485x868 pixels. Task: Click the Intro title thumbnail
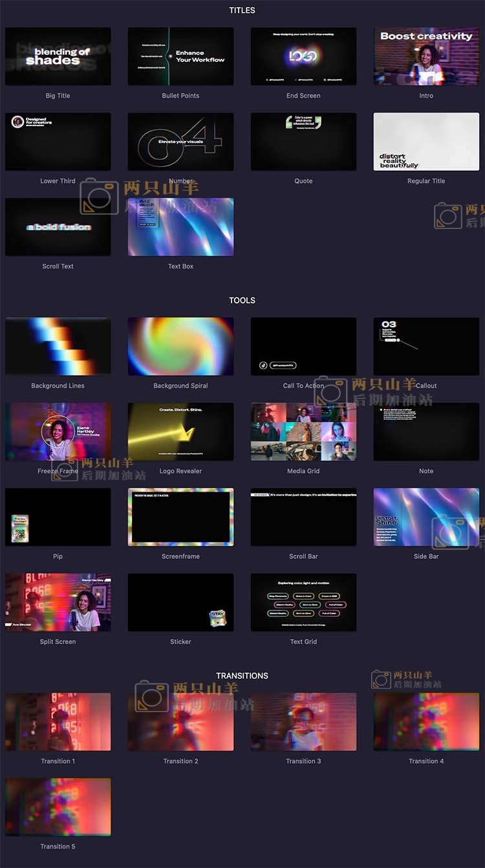(x=426, y=56)
